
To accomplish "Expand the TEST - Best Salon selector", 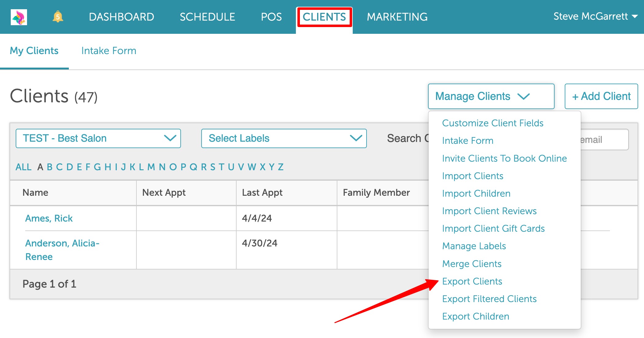I will (x=98, y=138).
